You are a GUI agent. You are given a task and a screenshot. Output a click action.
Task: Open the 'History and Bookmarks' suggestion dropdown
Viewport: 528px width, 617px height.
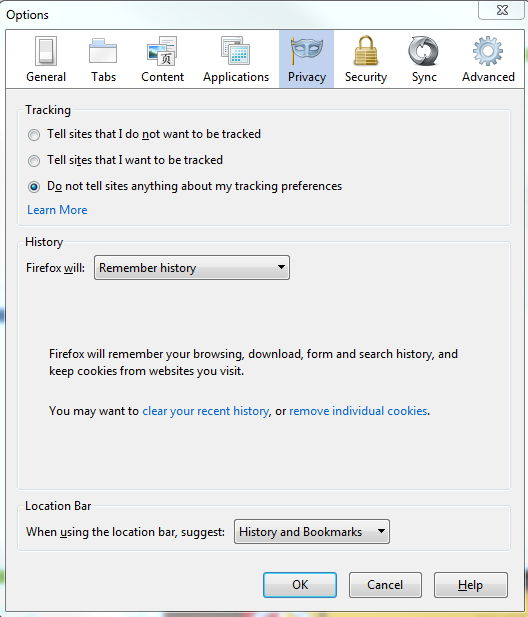click(x=312, y=532)
